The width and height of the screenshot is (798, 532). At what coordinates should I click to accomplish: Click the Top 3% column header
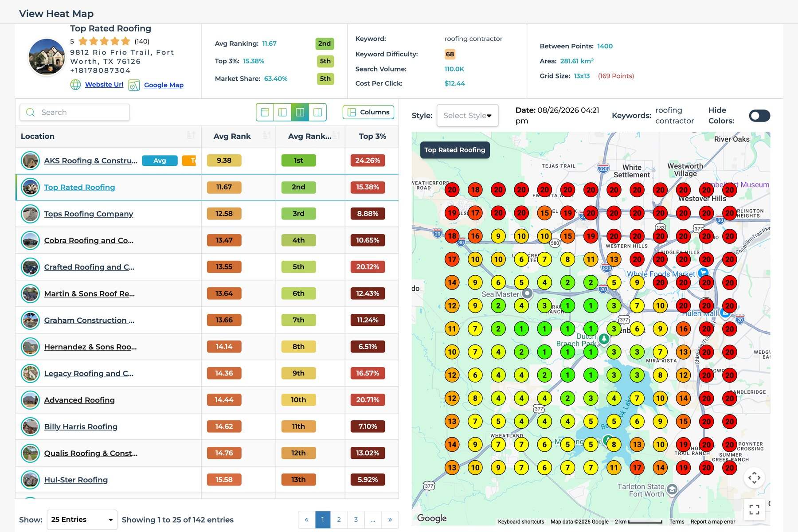[372, 136]
